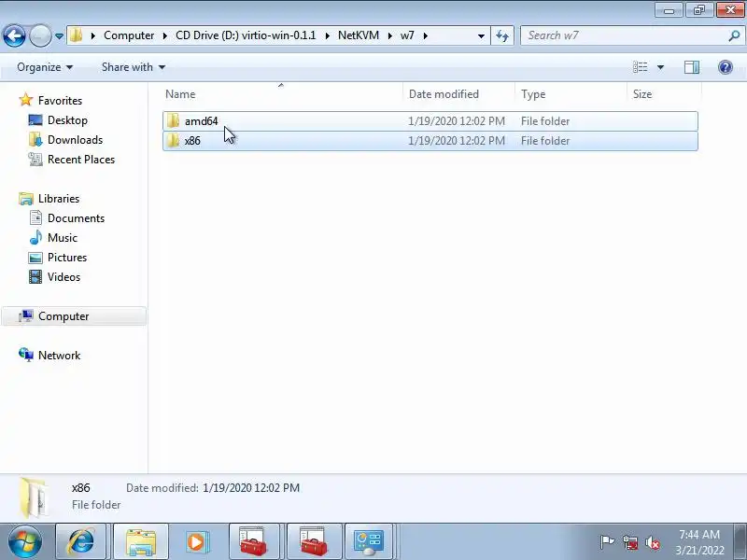Image resolution: width=747 pixels, height=560 pixels.
Task: Select NetKVM in the address breadcrumb
Action: pos(359,35)
